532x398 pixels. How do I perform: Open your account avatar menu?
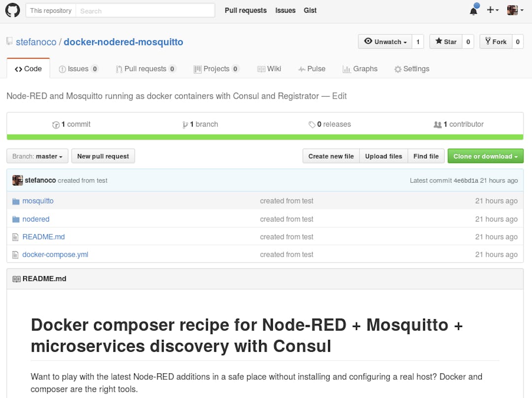click(514, 10)
